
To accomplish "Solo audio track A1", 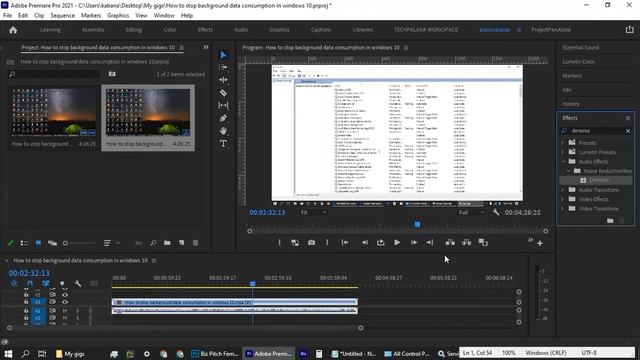I will click(77, 311).
